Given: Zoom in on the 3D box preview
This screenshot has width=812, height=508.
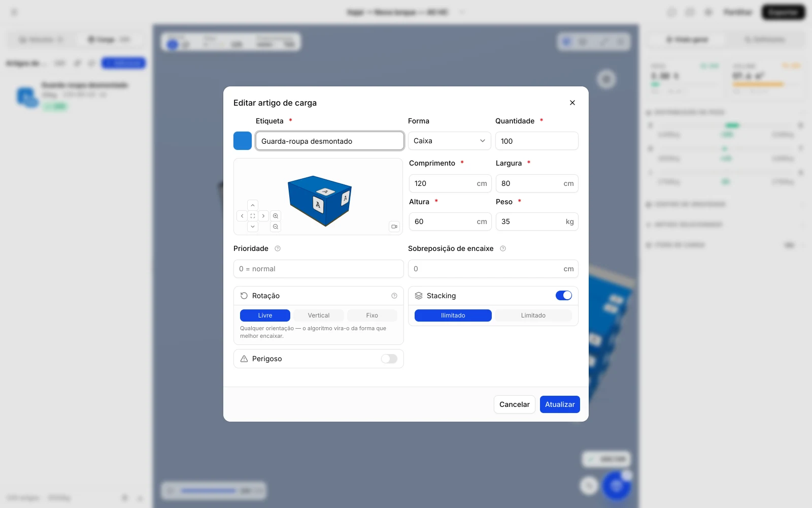Looking at the screenshot, I should (x=276, y=216).
